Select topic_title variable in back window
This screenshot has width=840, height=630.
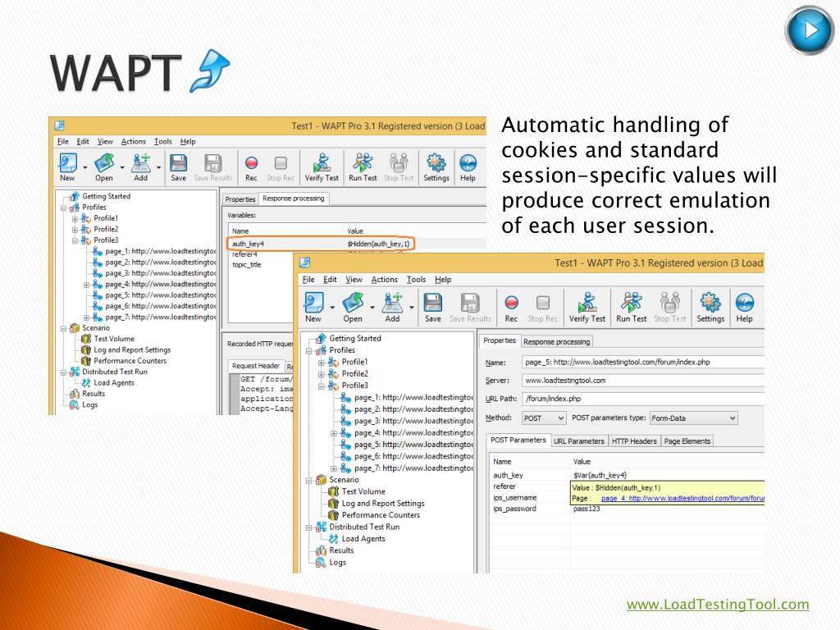246,265
